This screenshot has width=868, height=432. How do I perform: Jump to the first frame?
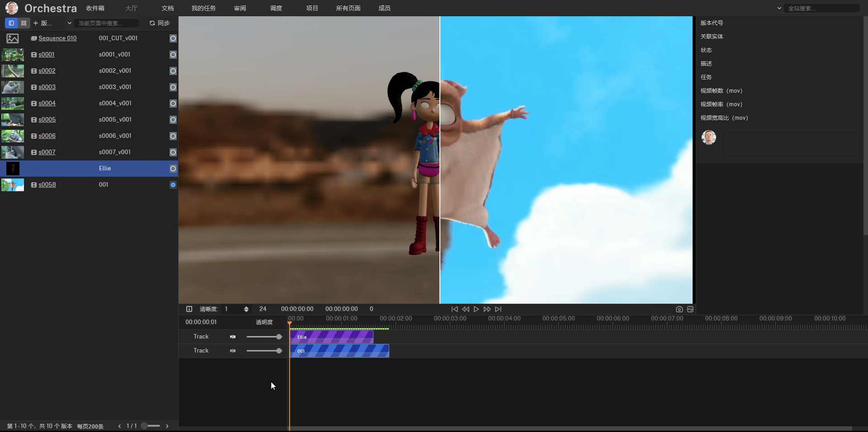pyautogui.click(x=454, y=309)
